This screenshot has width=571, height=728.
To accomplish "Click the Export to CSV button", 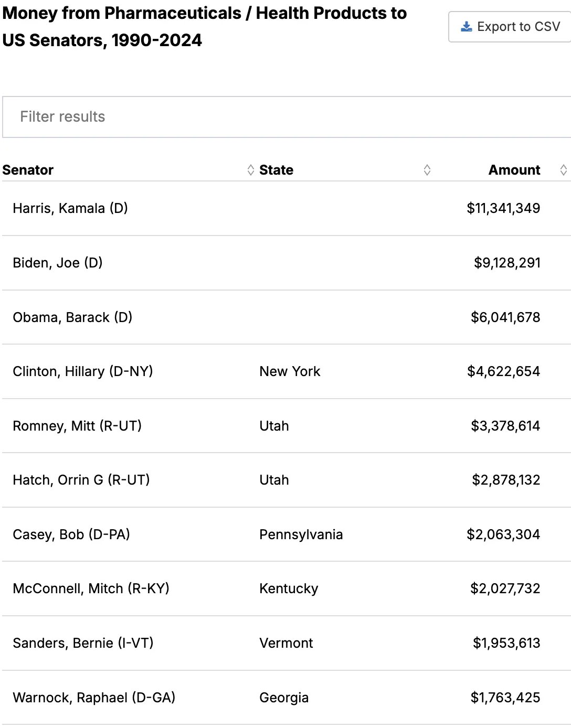I will [x=510, y=27].
